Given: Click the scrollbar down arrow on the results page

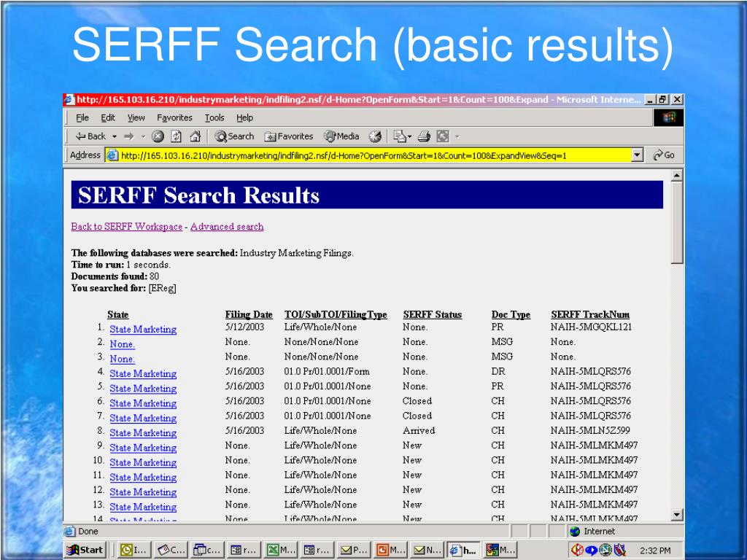Looking at the screenshot, I should point(677,515).
